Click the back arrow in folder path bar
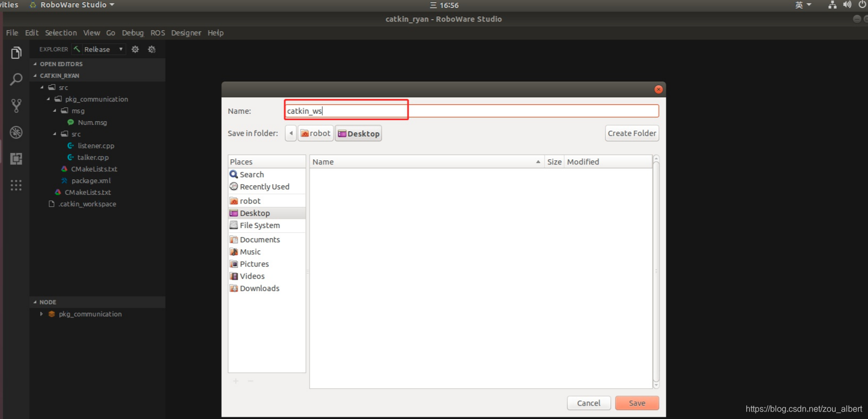This screenshot has height=419, width=868. point(291,133)
